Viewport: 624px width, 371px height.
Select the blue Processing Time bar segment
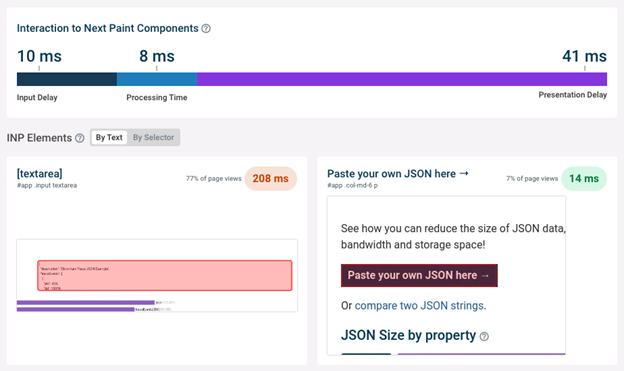tap(157, 79)
